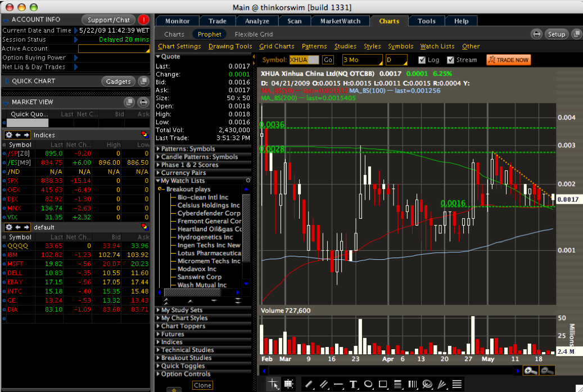Switch to the Trade tab
Viewport: 583px width, 392px height.
[218, 21]
